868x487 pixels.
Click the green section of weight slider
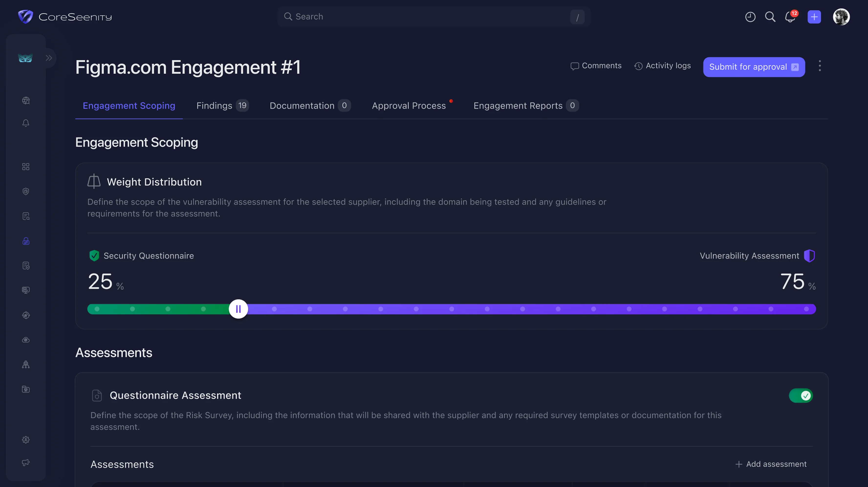[158, 309]
